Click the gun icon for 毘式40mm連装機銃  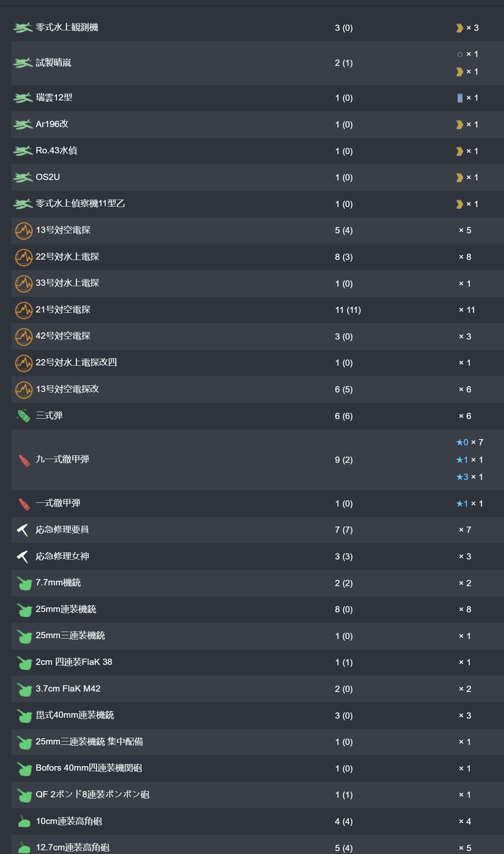[x=25, y=716]
